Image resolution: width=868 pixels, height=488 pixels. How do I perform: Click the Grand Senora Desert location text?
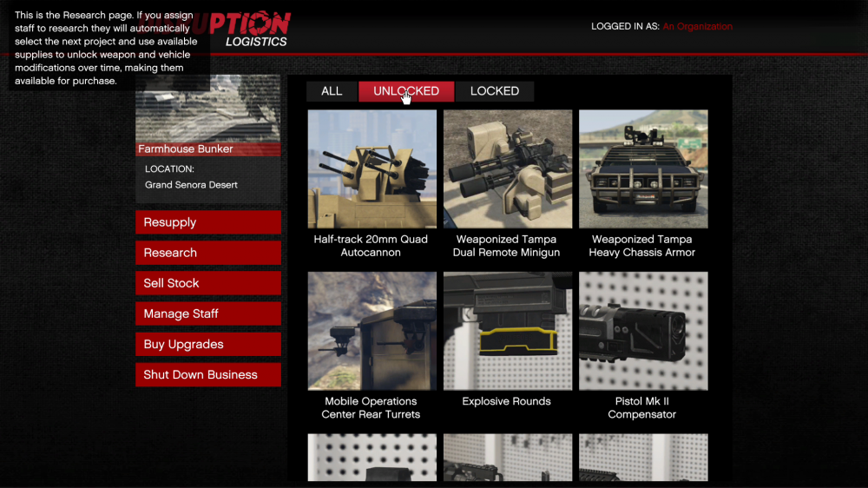(191, 185)
